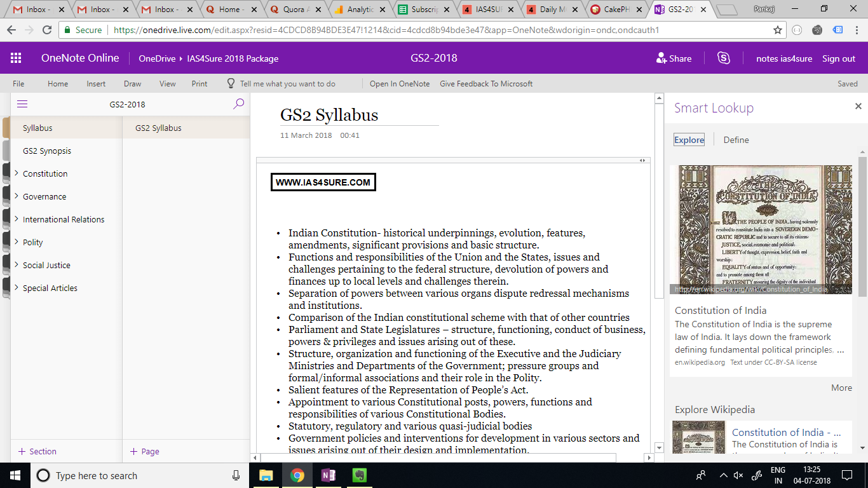868x488 pixels.
Task: Bookmark page with the star icon
Action: pyautogui.click(x=778, y=30)
